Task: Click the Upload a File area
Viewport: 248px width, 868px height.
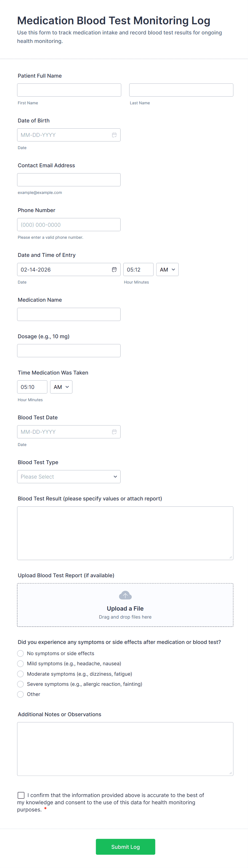Action: tap(125, 608)
